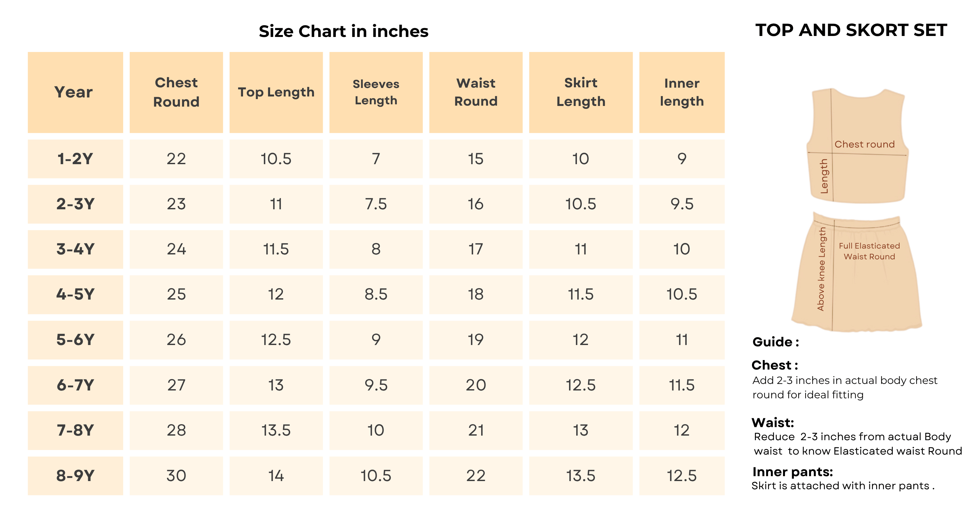Viewport: 980px width, 519px height.
Task: Choose the 8-9Y size row label
Action: (75, 476)
